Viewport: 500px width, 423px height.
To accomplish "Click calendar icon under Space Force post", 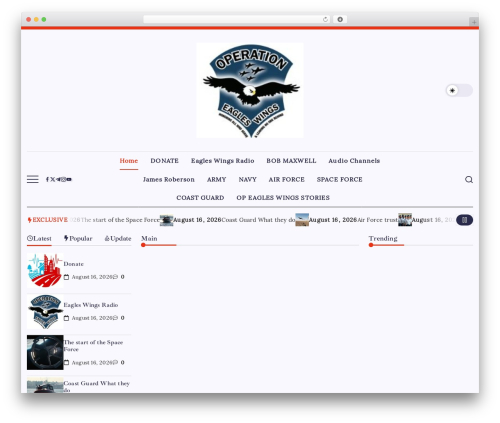I will tap(66, 363).
